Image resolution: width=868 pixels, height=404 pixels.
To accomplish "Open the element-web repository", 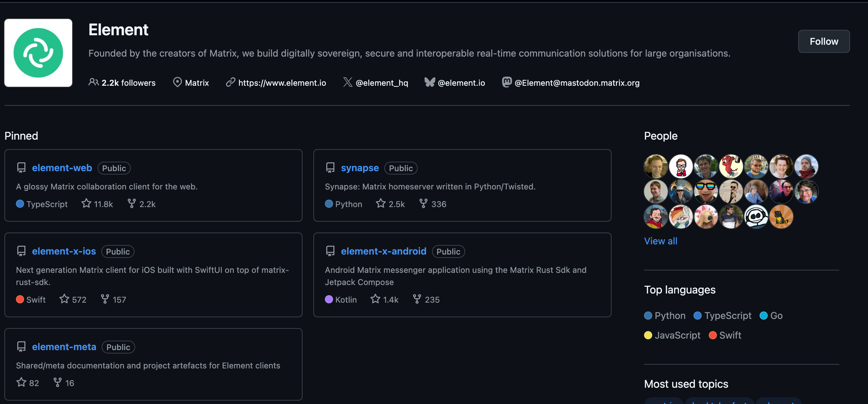I will click(62, 168).
